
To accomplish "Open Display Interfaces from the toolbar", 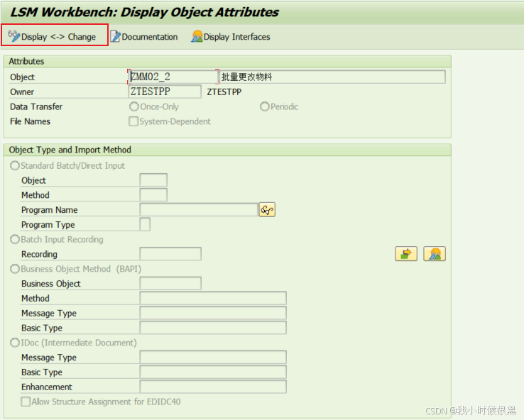I will pyautogui.click(x=231, y=36).
